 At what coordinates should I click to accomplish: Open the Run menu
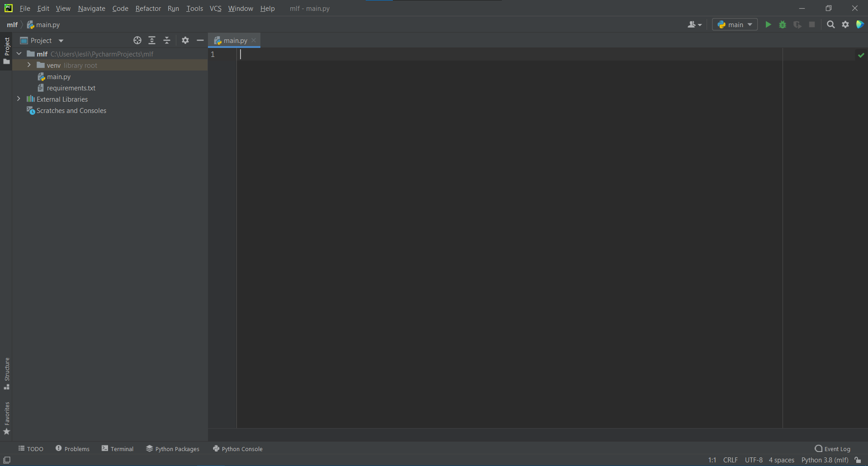tap(173, 9)
